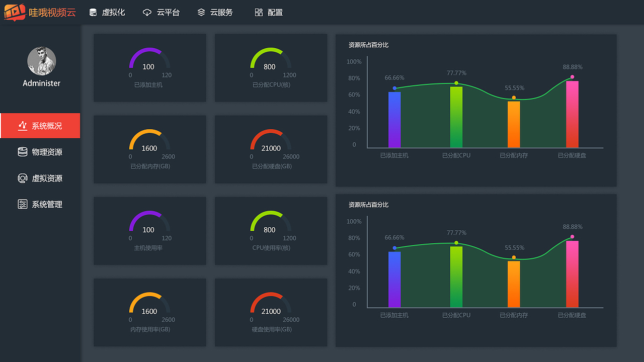Click the upper chart title 资源所占百分比

[x=368, y=45]
